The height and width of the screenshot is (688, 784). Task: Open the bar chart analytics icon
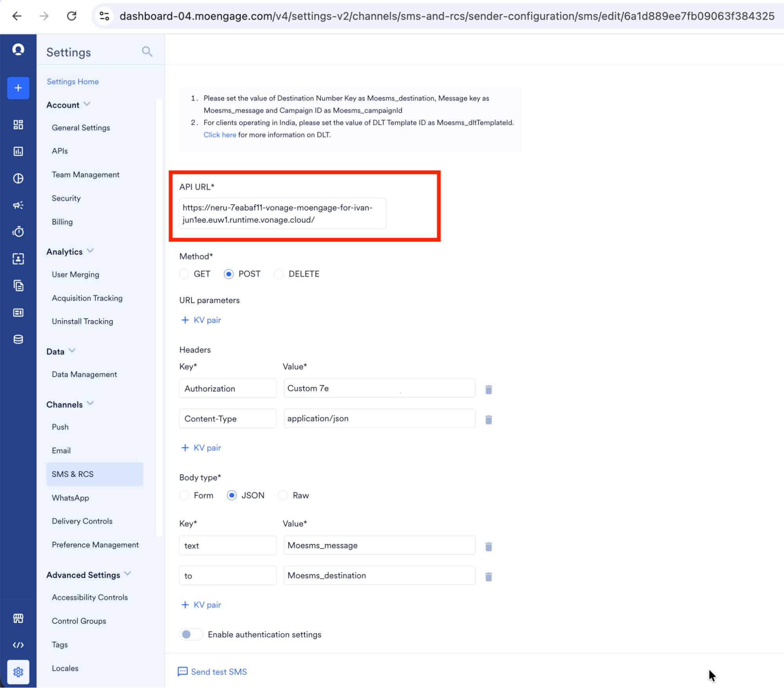pos(18,151)
